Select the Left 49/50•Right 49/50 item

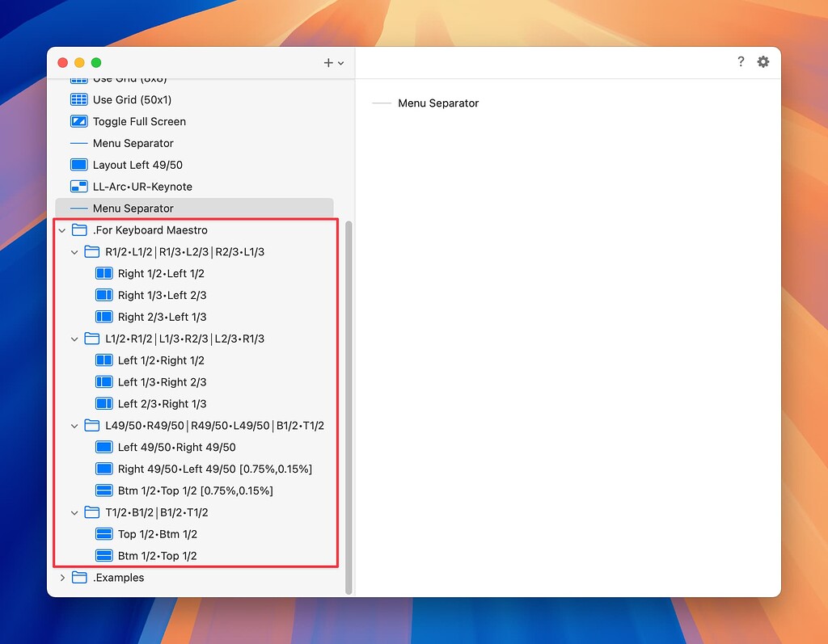176,448
